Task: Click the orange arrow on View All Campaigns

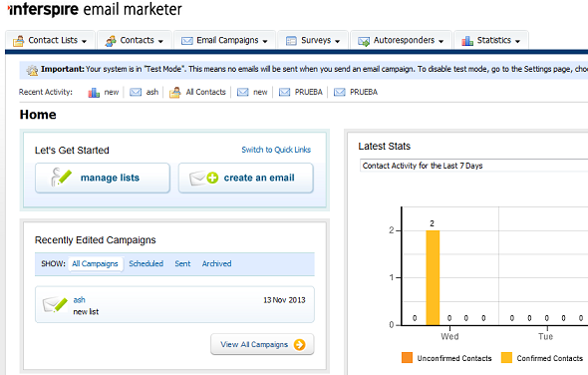Action: coord(299,345)
